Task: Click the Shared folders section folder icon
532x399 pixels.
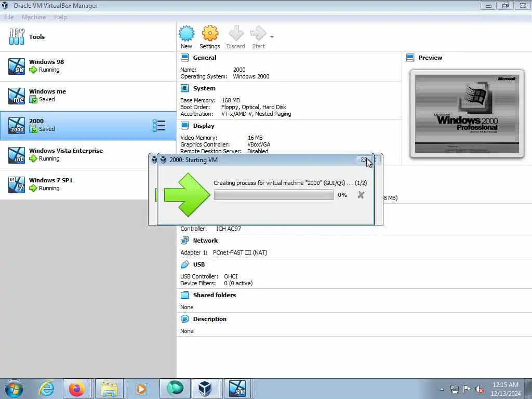Action: [x=185, y=295]
